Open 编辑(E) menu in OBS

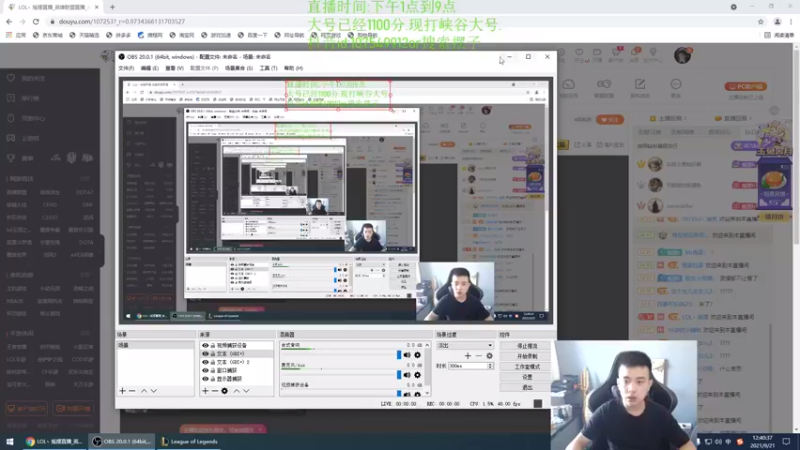click(149, 68)
